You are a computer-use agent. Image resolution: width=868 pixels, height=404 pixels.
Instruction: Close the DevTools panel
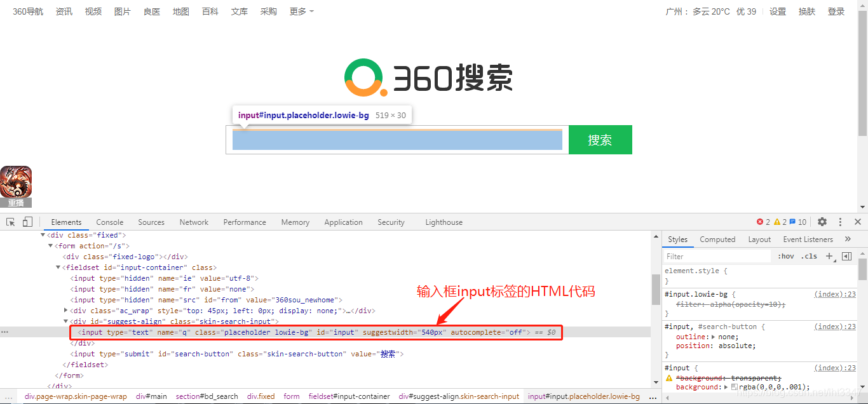click(858, 222)
